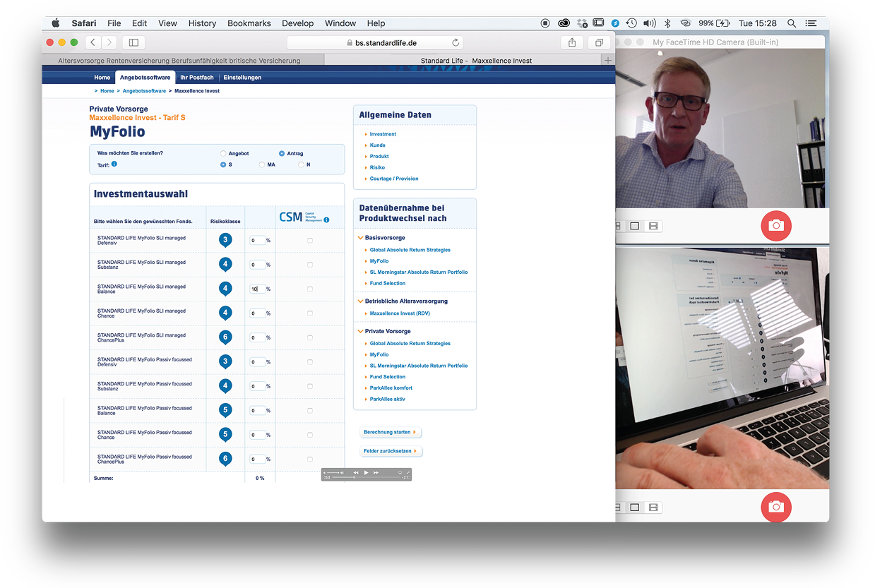This screenshot has height=588, width=875.
Task: Take photo in lower Photo Booth window
Action: tap(776, 506)
